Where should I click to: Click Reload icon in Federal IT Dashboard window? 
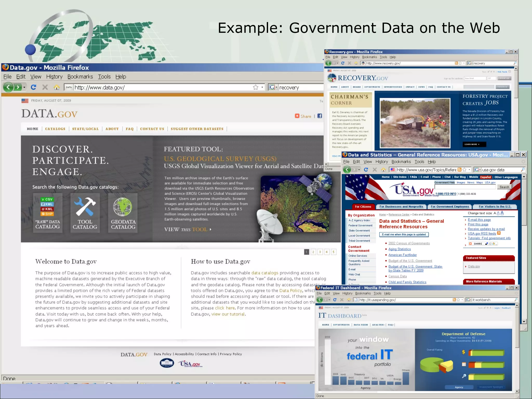pos(335,300)
